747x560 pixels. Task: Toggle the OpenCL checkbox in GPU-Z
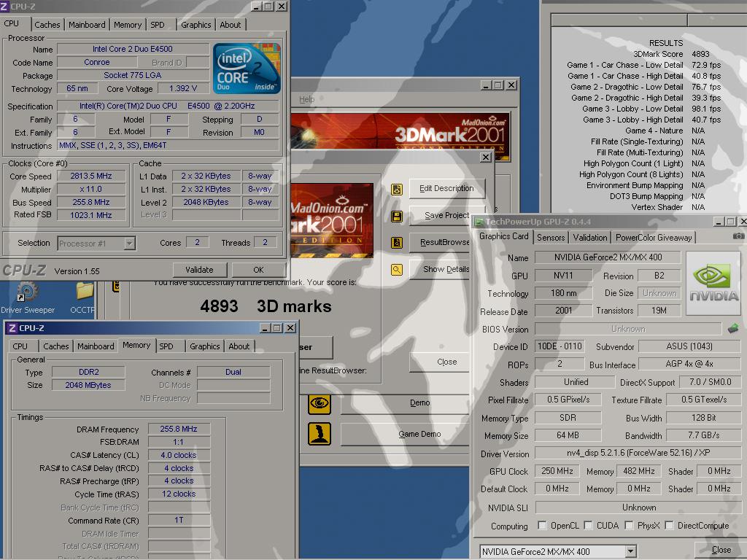point(542,525)
